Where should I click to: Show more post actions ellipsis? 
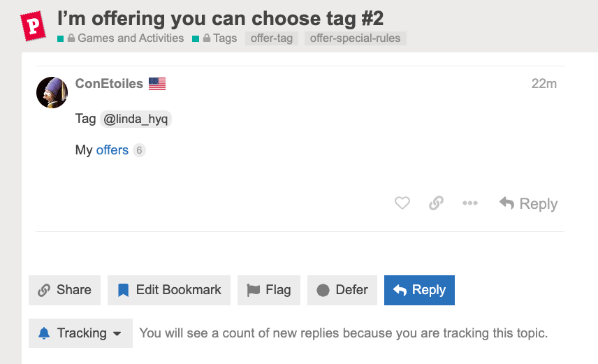470,203
